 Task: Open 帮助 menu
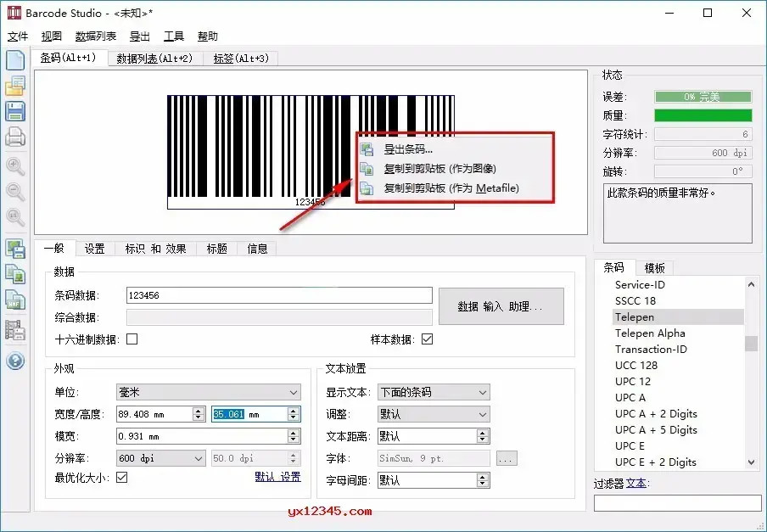coord(207,36)
